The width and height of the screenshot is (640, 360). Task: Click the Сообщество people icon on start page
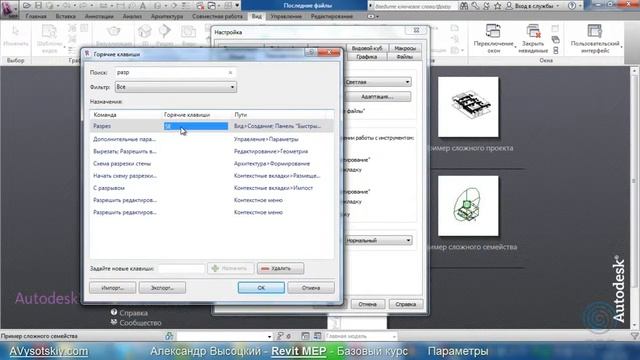pos(114,322)
